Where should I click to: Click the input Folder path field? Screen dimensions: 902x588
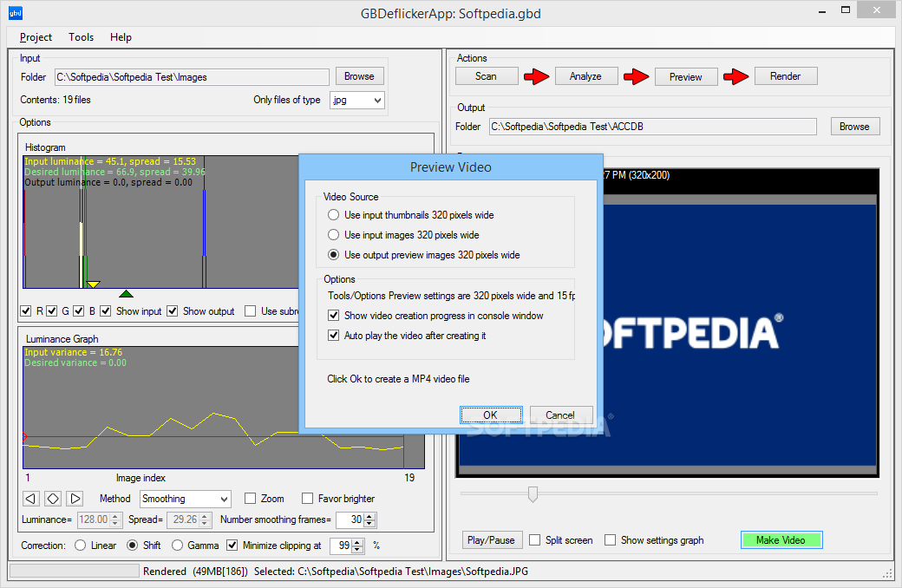click(192, 77)
